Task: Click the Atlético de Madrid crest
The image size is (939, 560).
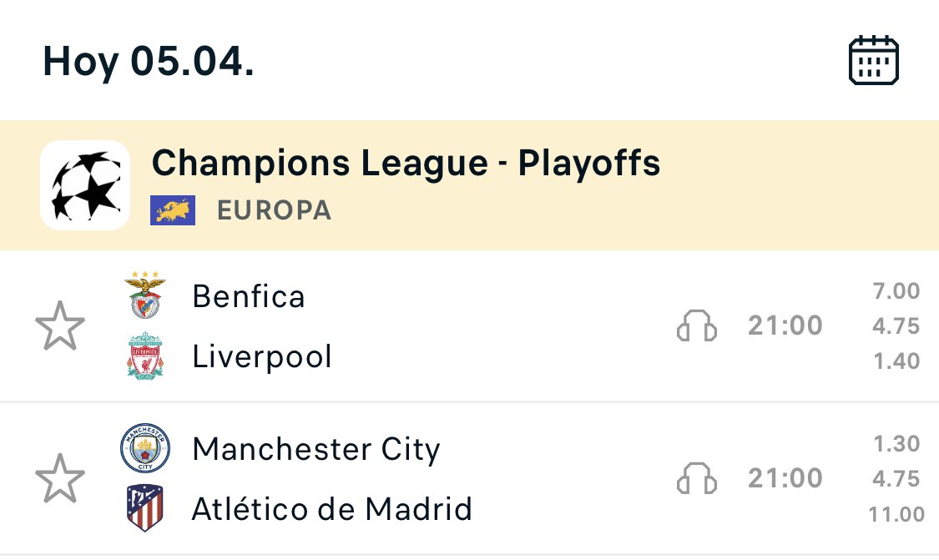Action: [145, 507]
